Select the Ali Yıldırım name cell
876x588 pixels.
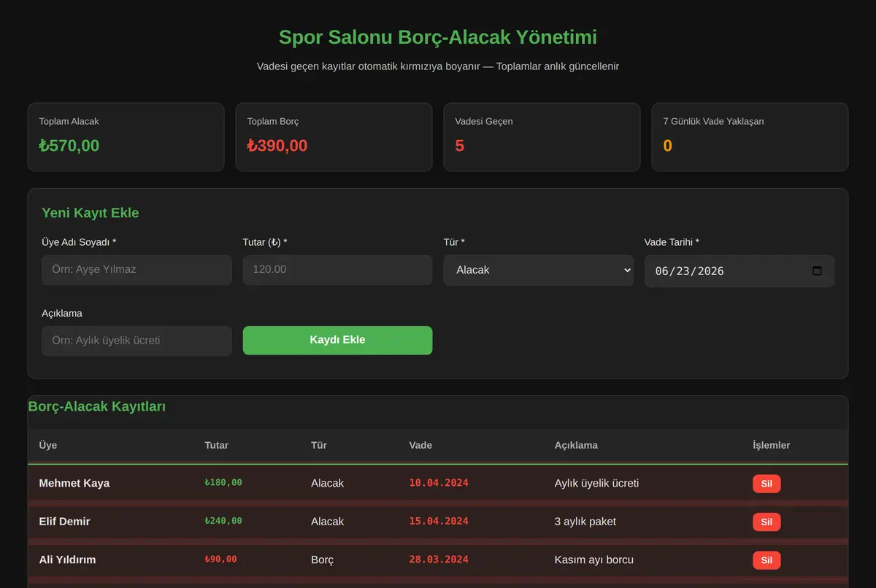tap(67, 560)
